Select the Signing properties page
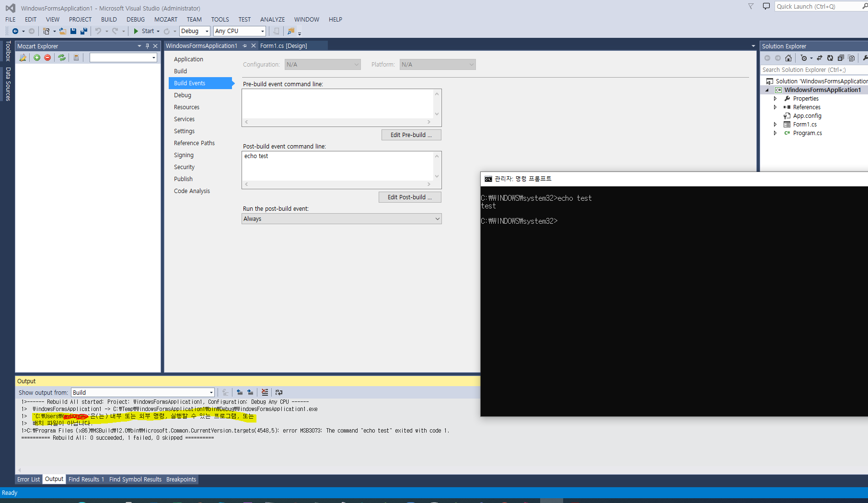This screenshot has width=868, height=503. [x=184, y=155]
